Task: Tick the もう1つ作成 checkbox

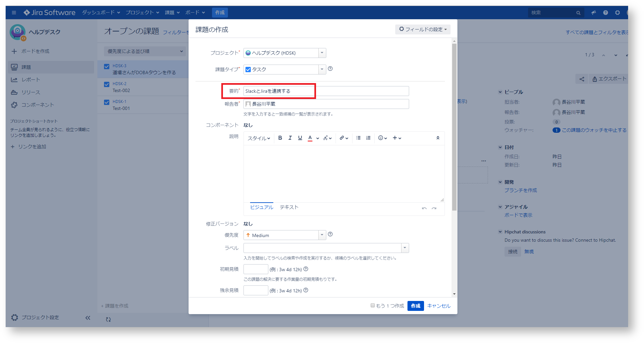Action: click(373, 305)
